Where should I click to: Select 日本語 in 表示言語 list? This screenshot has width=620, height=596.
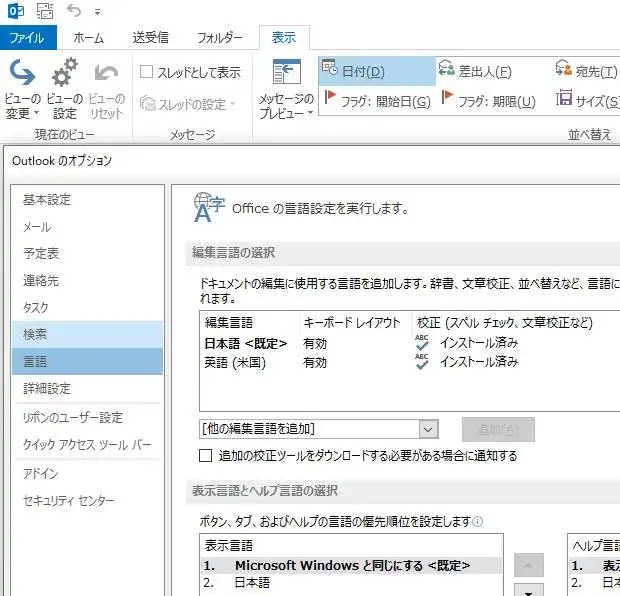point(252,583)
